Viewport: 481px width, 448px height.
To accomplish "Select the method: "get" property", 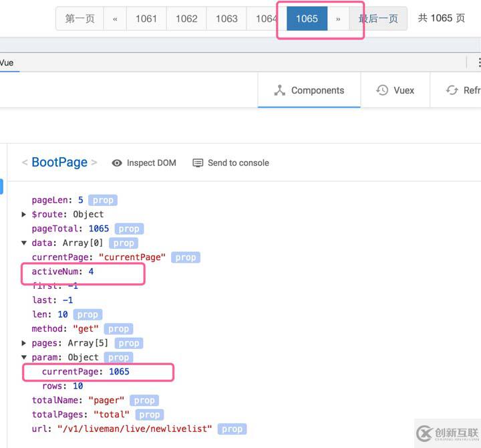I will coord(65,329).
